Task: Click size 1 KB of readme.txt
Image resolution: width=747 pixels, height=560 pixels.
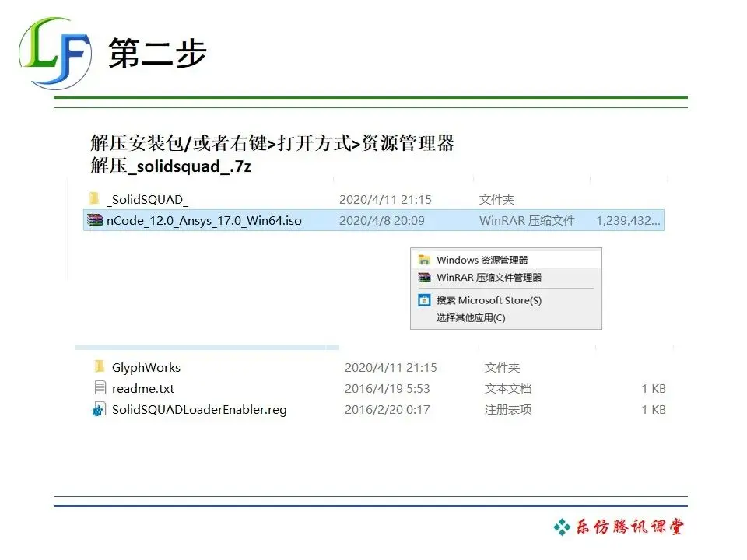Action: (x=654, y=389)
